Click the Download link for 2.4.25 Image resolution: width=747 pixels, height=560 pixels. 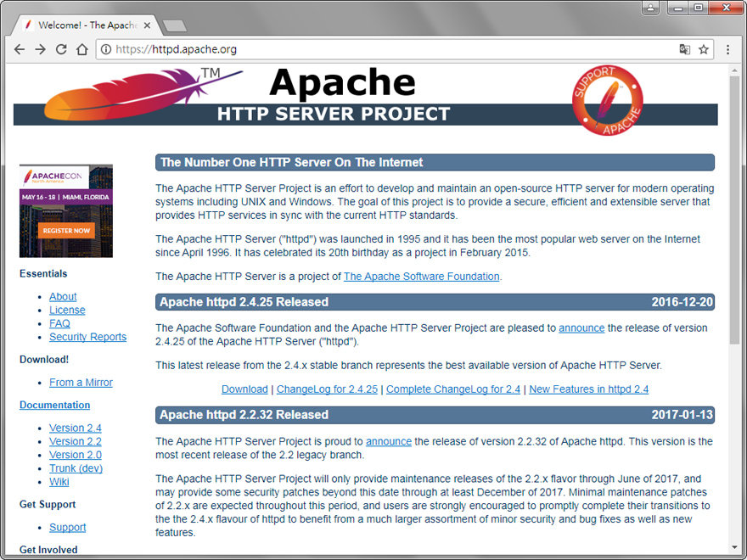[x=244, y=389]
